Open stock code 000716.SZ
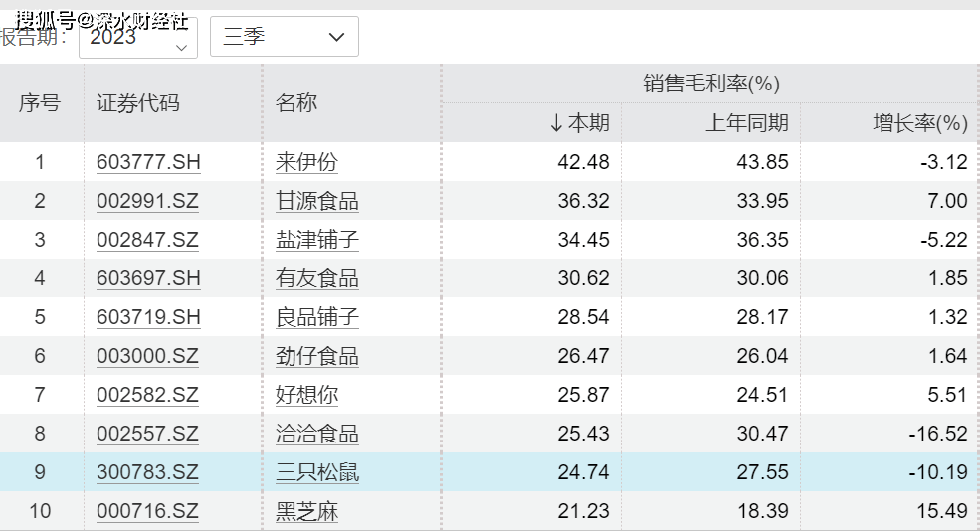The width and height of the screenshot is (980, 531). (x=147, y=511)
